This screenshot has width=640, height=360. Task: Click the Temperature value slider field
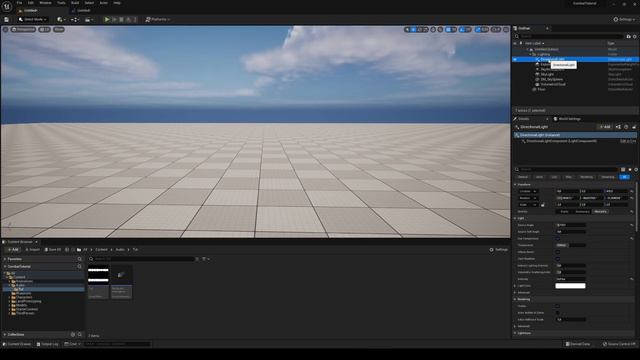click(571, 245)
